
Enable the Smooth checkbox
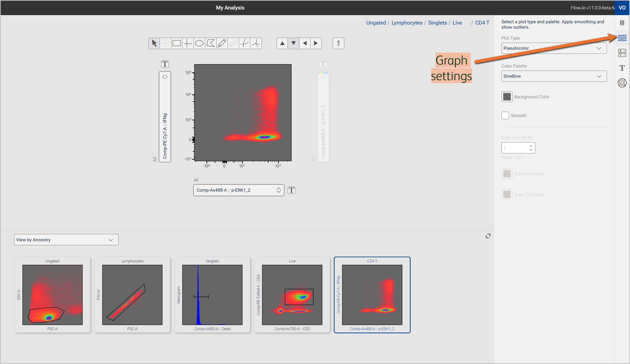pos(505,115)
